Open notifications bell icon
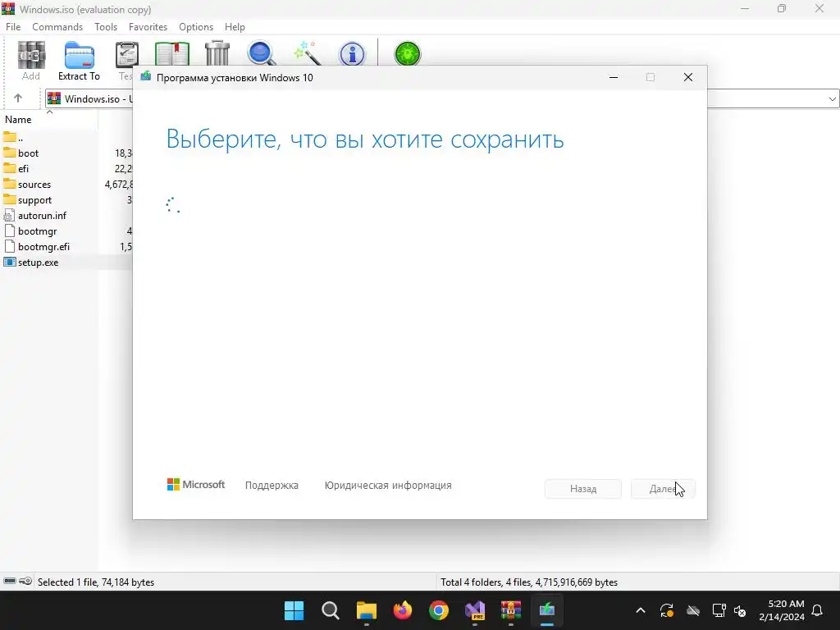 tap(817, 610)
